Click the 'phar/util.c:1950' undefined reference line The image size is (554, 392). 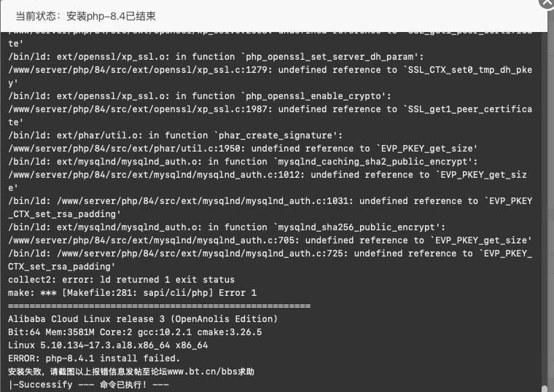click(x=243, y=149)
